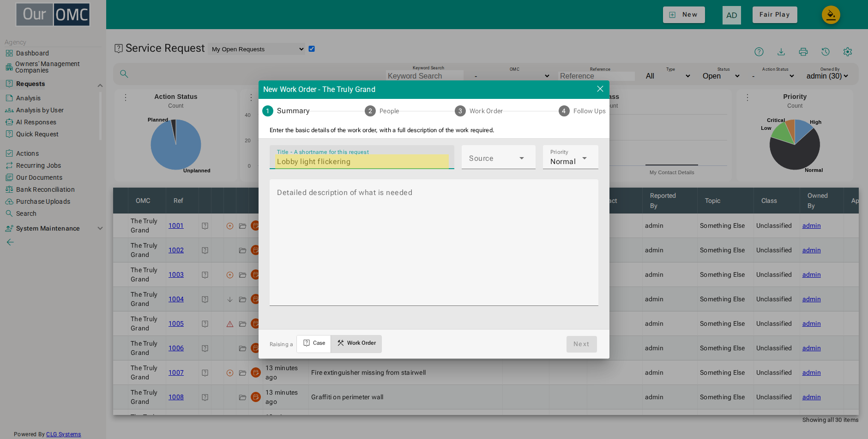This screenshot has width=868, height=439.
Task: Click the printer icon
Action: click(x=803, y=52)
